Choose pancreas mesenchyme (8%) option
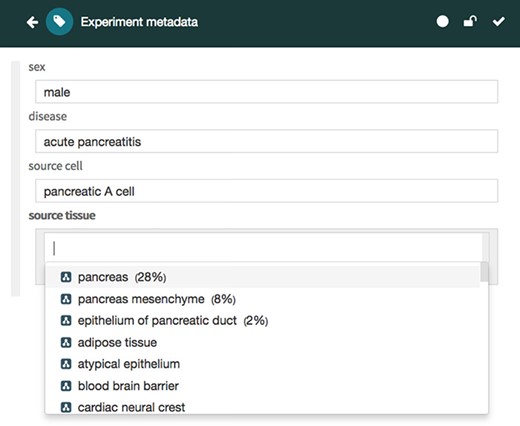This screenshot has height=426, width=520. (x=263, y=299)
